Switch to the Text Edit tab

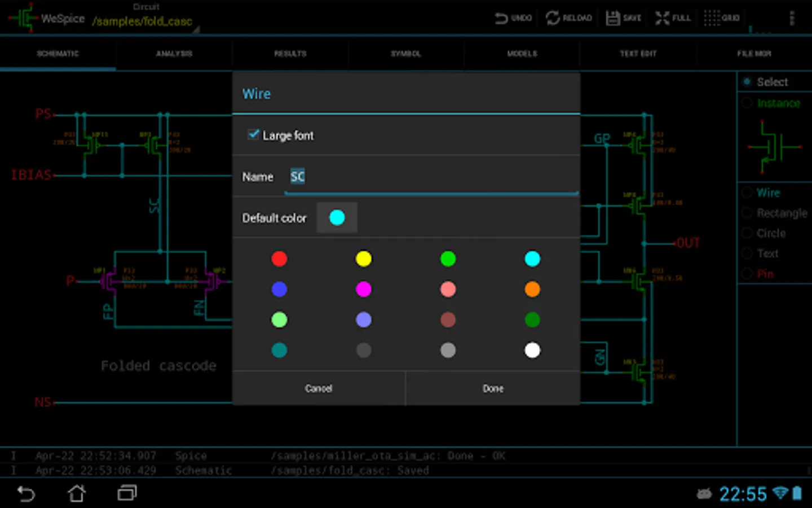(638, 54)
